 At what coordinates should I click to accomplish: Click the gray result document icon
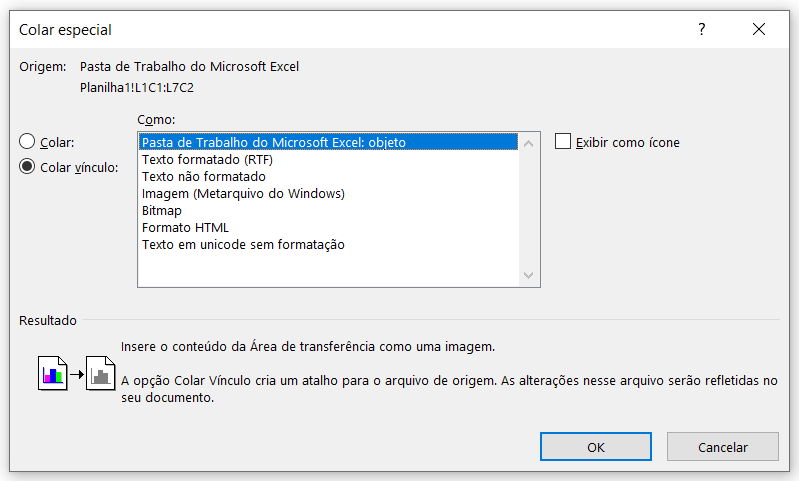pyautogui.click(x=100, y=373)
